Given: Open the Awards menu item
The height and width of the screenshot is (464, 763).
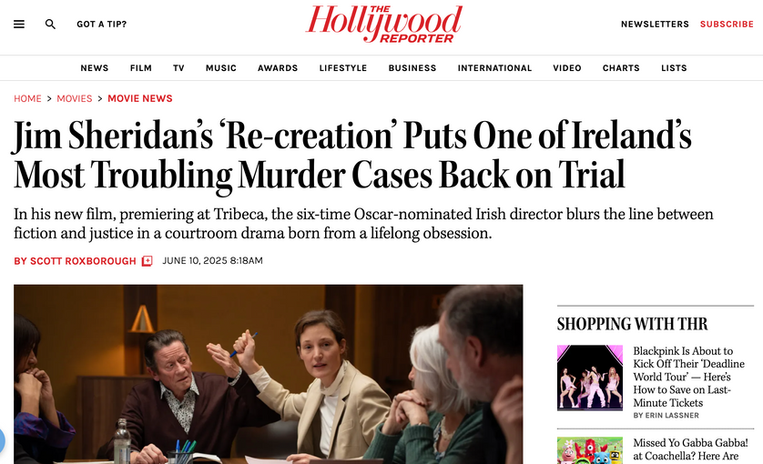Looking at the screenshot, I should pyautogui.click(x=277, y=68).
